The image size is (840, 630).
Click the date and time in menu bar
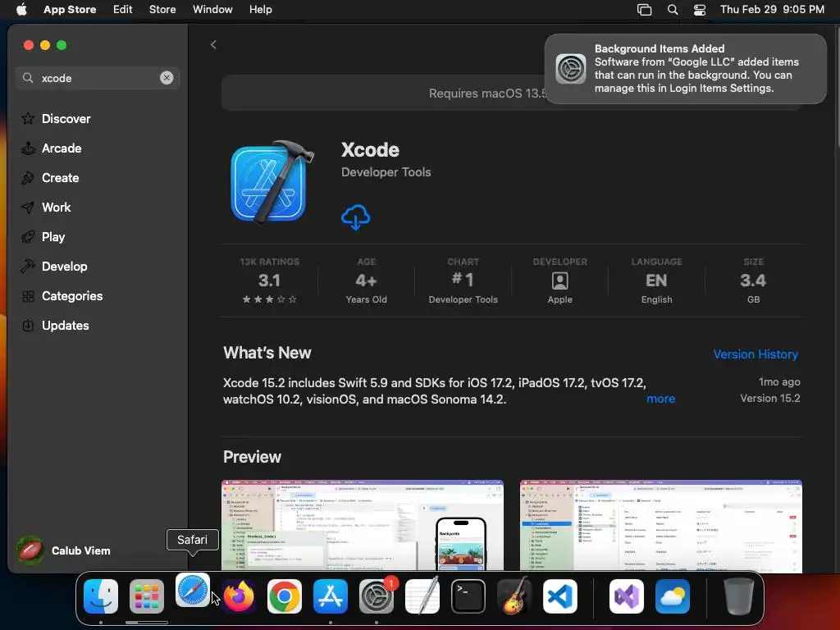pyautogui.click(x=772, y=10)
